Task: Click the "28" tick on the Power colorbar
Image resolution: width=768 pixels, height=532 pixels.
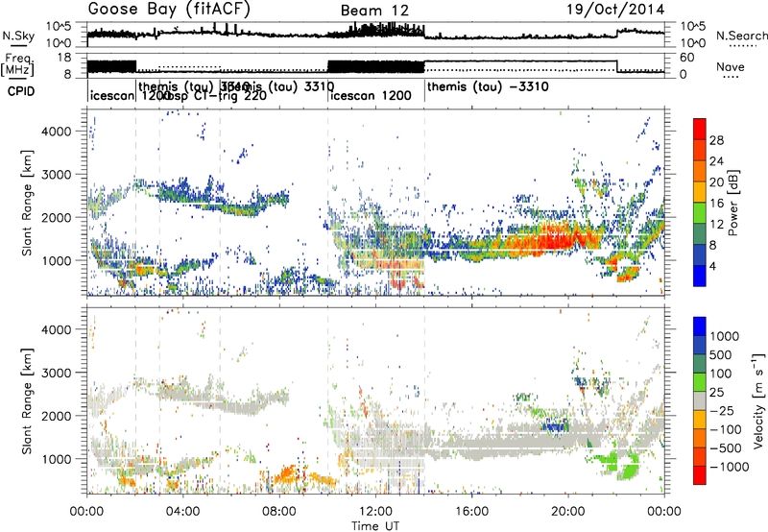Action: coord(716,140)
